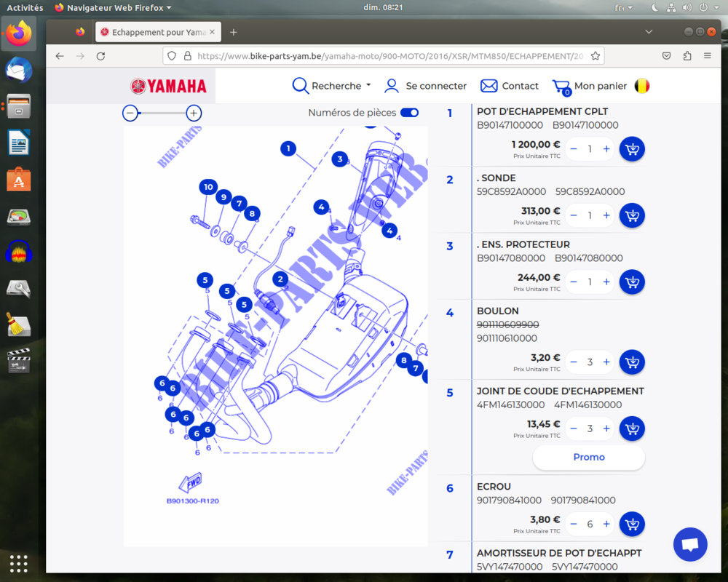The height and width of the screenshot is (582, 728).
Task: Open Firefox application hamburger menu
Action: click(x=708, y=56)
